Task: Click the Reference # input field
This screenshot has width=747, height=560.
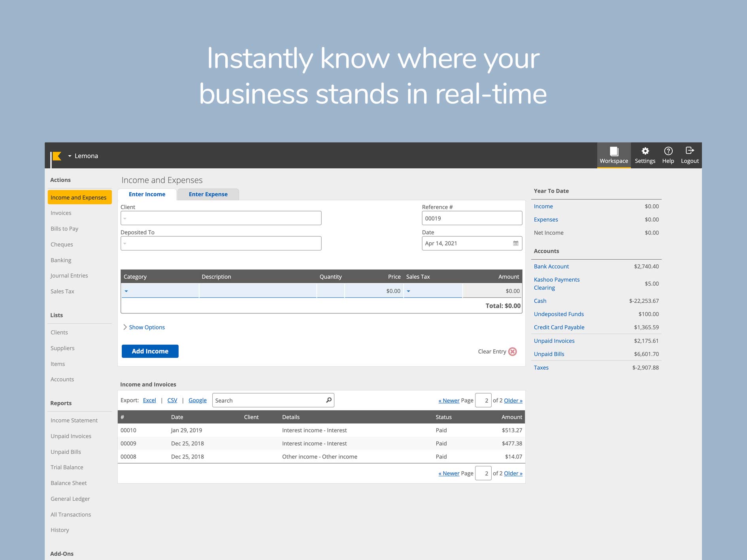Action: (x=472, y=219)
